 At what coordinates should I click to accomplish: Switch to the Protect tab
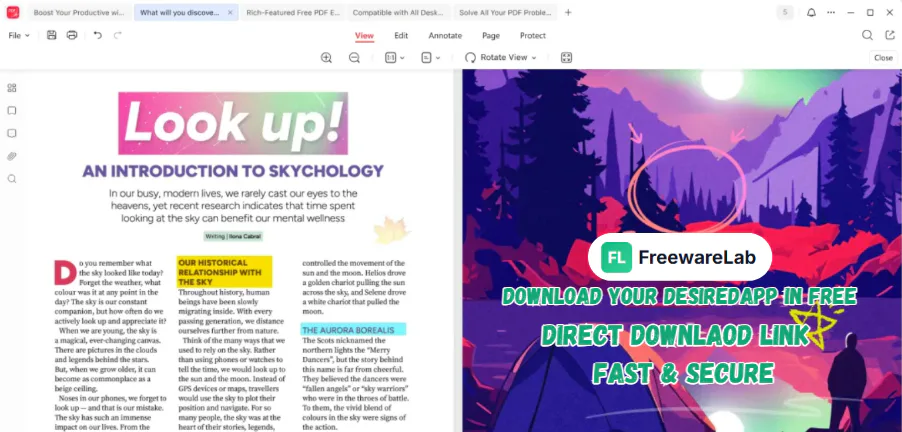click(x=533, y=36)
